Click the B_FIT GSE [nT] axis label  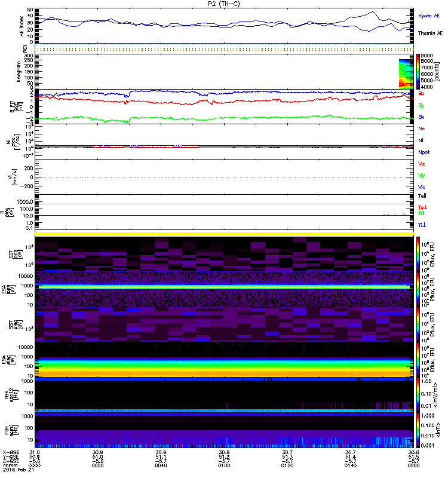coord(17,107)
